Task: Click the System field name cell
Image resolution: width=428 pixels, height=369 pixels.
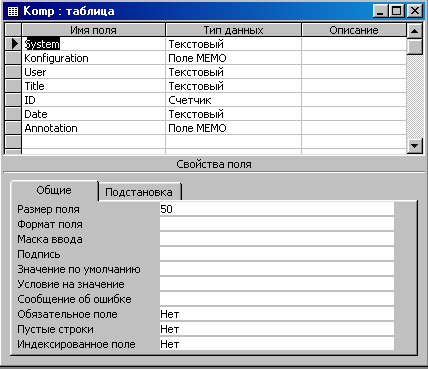Action: point(94,44)
